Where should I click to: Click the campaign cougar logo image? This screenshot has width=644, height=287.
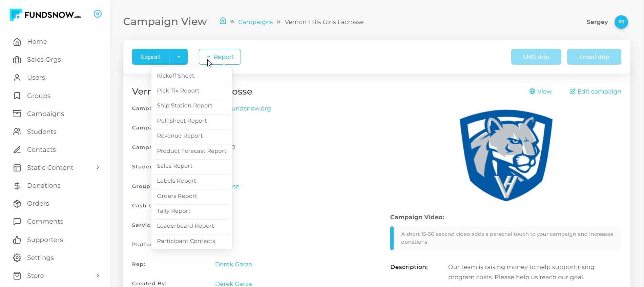point(506,155)
